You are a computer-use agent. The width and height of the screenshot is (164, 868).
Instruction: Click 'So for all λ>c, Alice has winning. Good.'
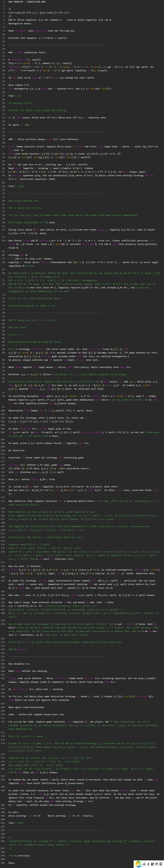[35, 298]
